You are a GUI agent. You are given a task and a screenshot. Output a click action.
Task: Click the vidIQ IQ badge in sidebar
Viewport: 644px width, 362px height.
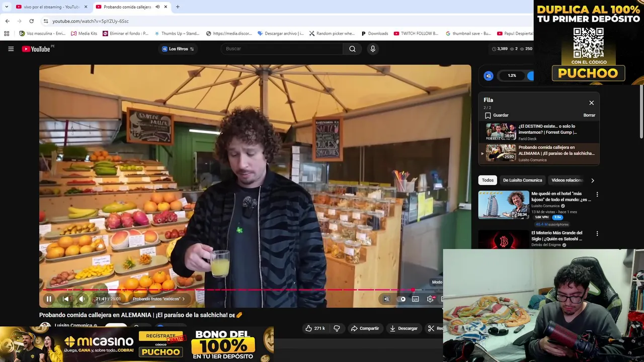pyautogui.click(x=488, y=75)
